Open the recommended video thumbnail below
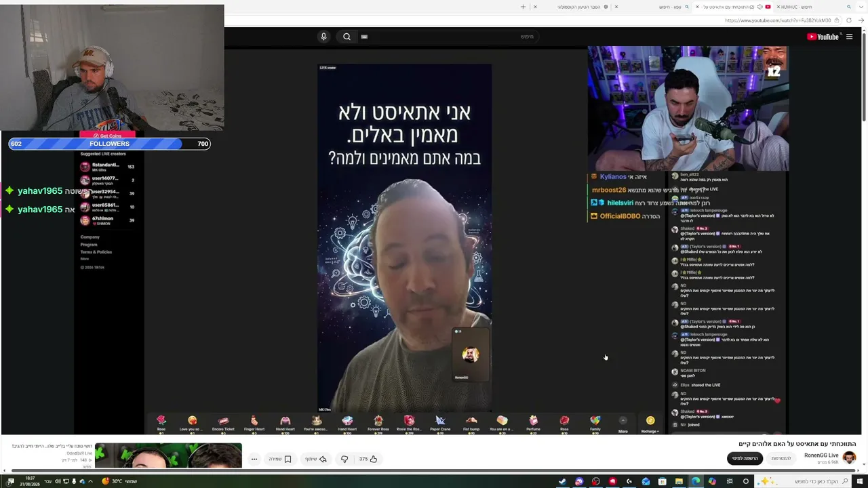 pos(168,455)
